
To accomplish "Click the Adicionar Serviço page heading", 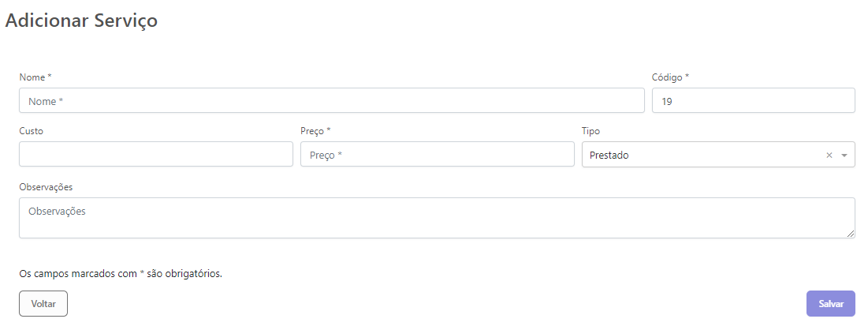I will point(81,21).
